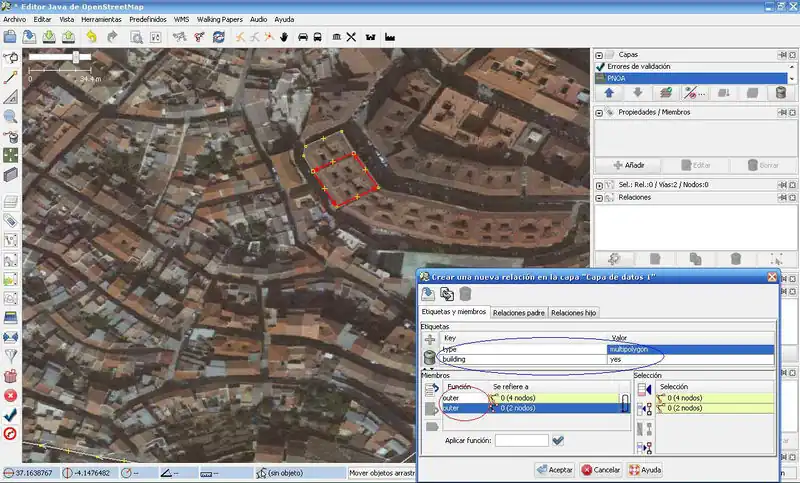
Task: Toggle the validator check in left sidebar
Action: [11, 414]
